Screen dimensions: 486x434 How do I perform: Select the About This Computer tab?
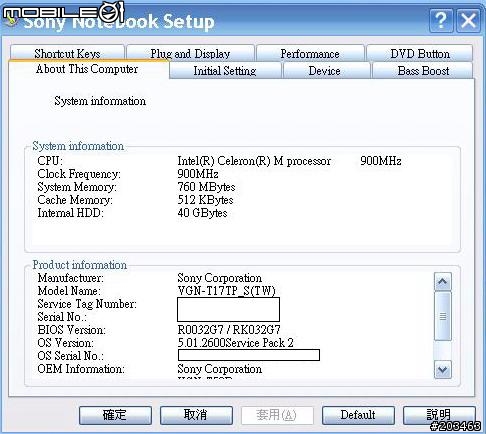(x=87, y=69)
